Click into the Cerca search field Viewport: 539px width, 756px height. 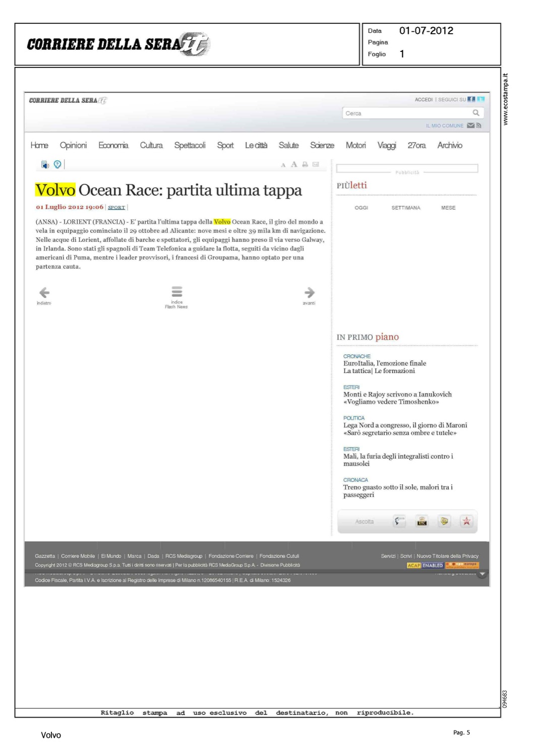406,113
